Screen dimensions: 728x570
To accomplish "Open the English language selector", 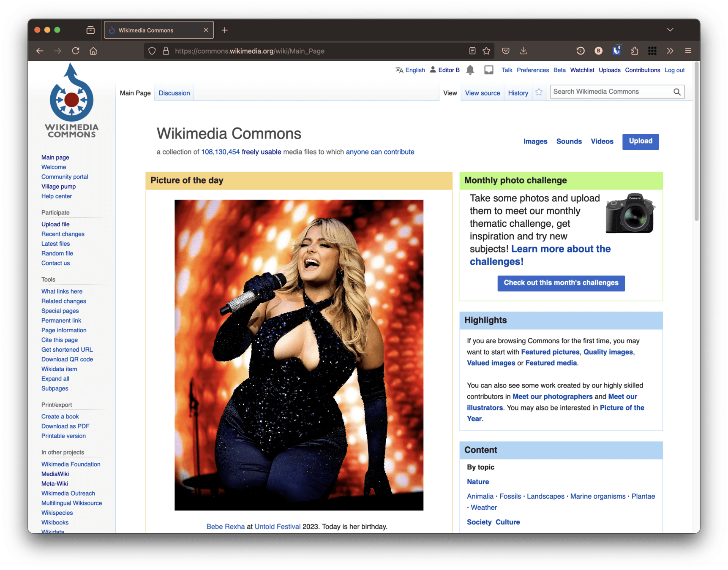I will click(x=415, y=70).
